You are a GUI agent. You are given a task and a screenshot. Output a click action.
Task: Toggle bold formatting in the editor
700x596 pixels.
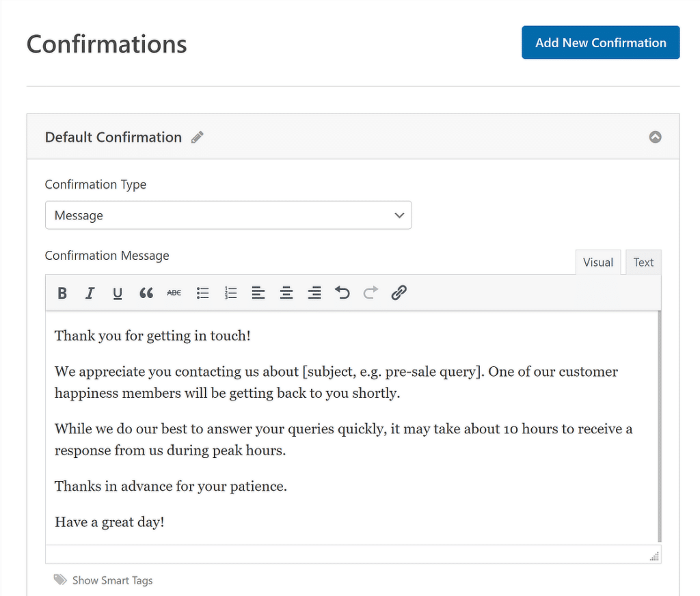[62, 293]
